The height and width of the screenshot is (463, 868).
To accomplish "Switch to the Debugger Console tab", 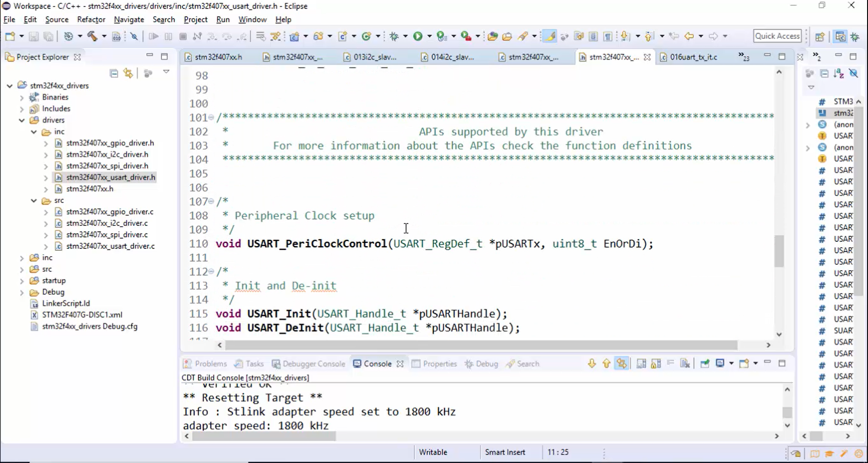I will click(x=308, y=364).
